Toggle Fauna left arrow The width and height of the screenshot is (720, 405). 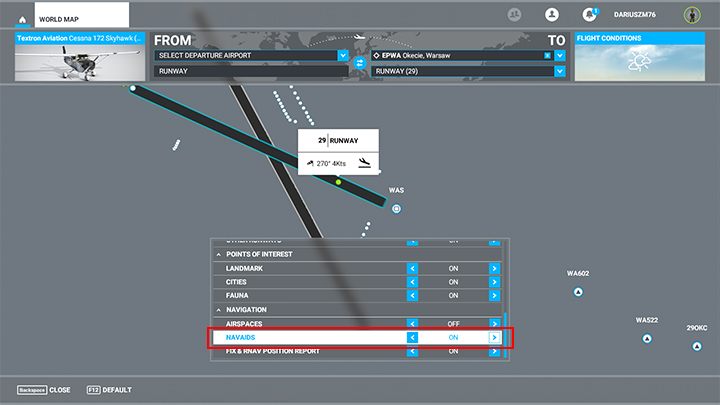pyautogui.click(x=412, y=295)
